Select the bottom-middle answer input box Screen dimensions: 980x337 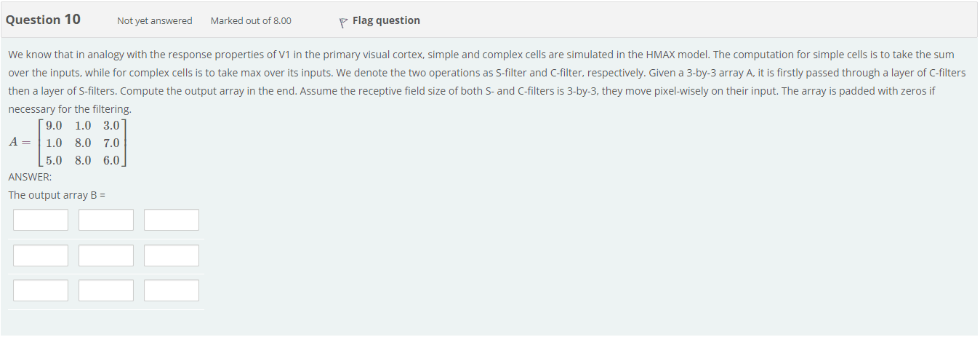(106, 290)
